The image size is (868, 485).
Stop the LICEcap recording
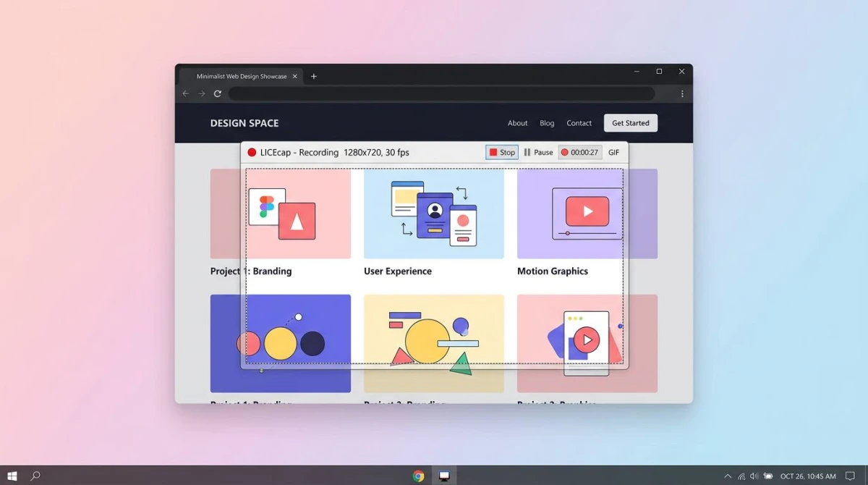point(502,152)
